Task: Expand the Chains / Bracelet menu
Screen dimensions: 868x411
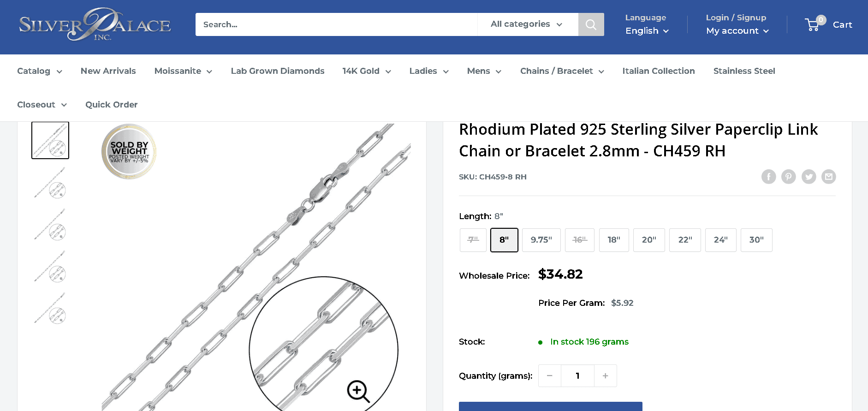Action: click(x=562, y=71)
